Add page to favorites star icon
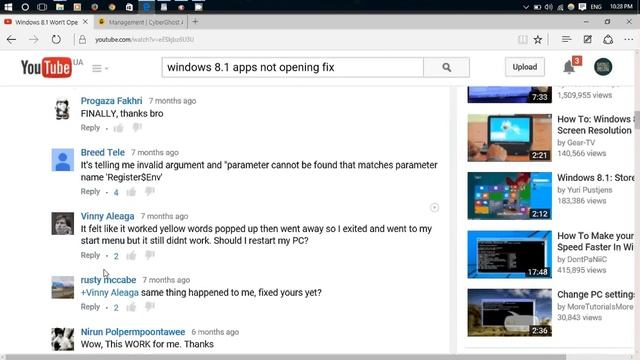Viewport: 640px width, 360px height. point(538,40)
